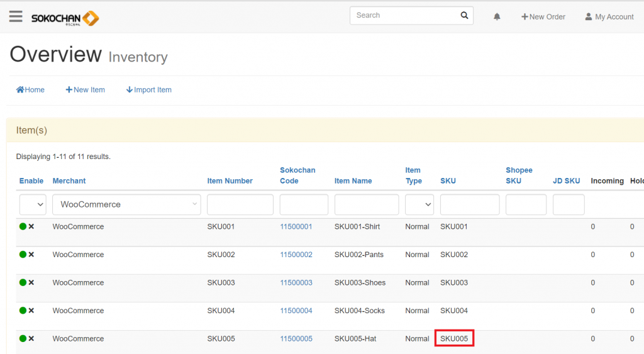The image size is (644, 354).
Task: Select item name SKU003-Shoes
Action: (x=360, y=282)
